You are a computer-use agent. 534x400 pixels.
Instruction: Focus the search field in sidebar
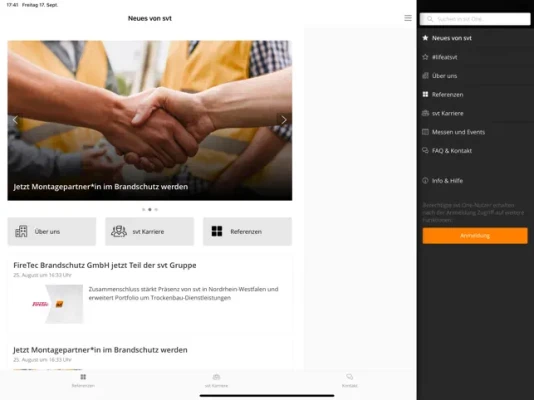pyautogui.click(x=475, y=19)
